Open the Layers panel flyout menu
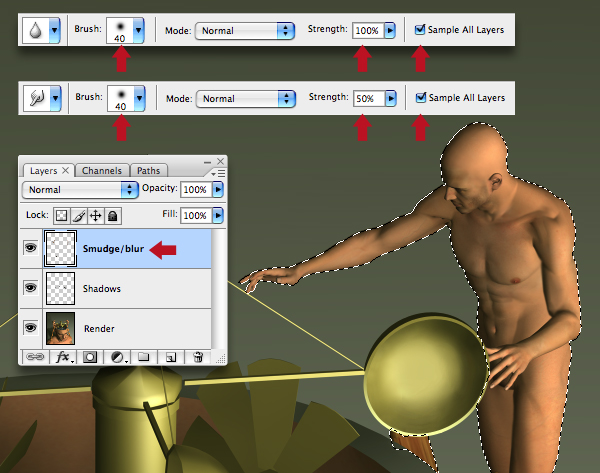600x473 pixels. (x=218, y=174)
